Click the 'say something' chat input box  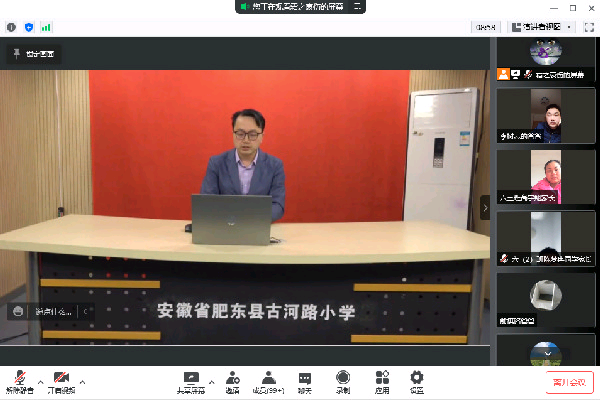(53, 312)
